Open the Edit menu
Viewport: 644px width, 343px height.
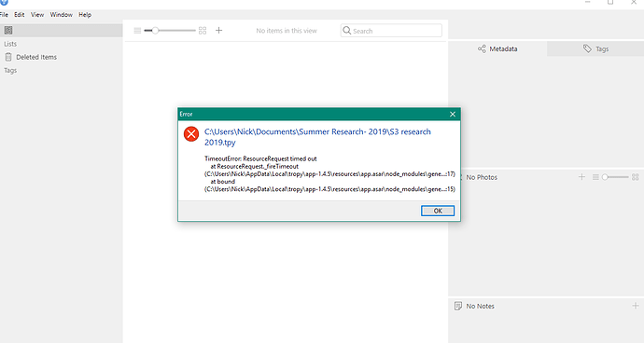[20, 15]
